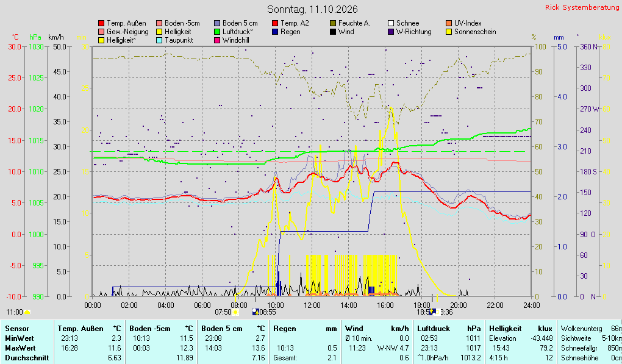Click the orange UV-Index legend square
The width and height of the screenshot is (622, 364).
point(449,23)
